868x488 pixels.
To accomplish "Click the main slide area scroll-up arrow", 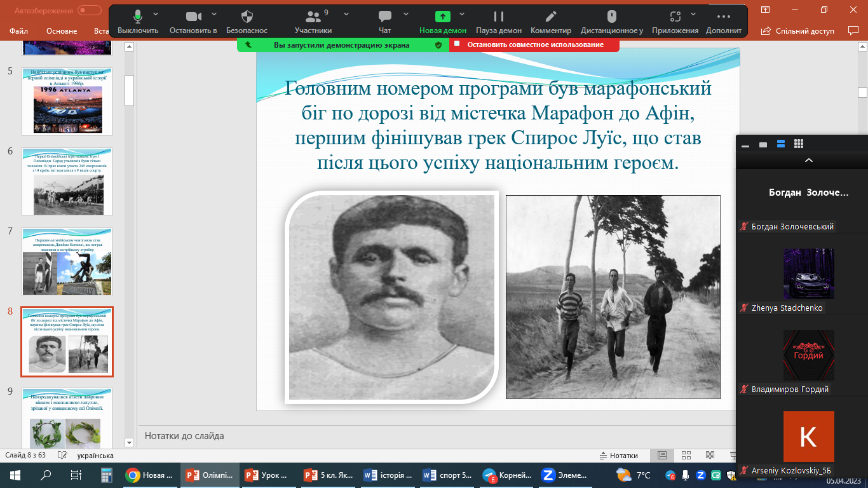I will pos(862,47).
